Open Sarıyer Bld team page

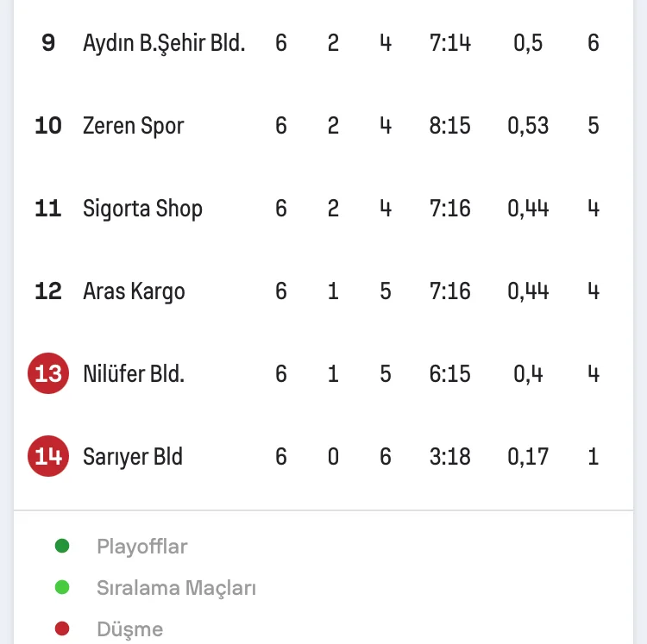(x=133, y=457)
